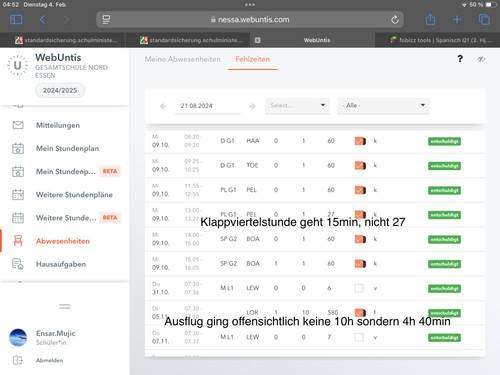The image size is (500, 375).
Task: Toggle checkbox in SP G2 14:00 row
Action: pos(360,239)
